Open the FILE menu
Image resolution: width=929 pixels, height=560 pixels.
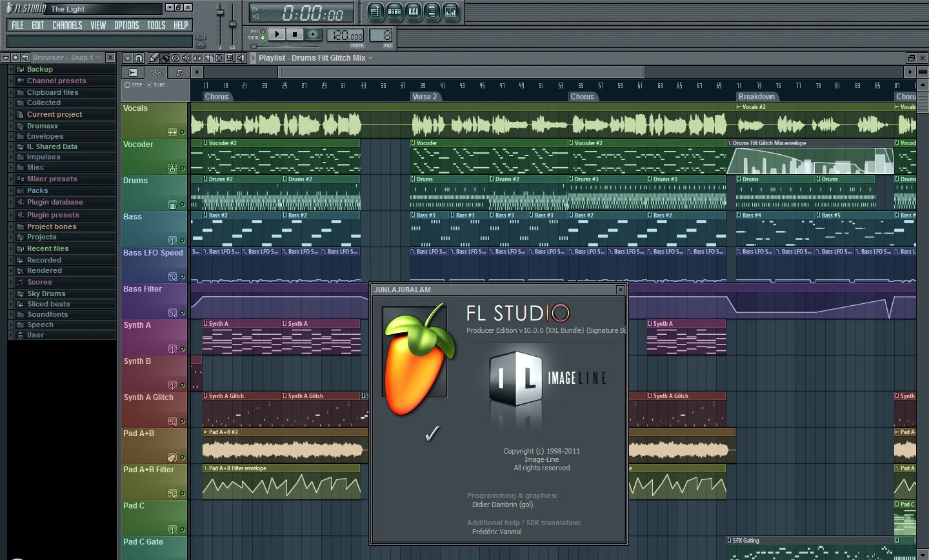17,25
